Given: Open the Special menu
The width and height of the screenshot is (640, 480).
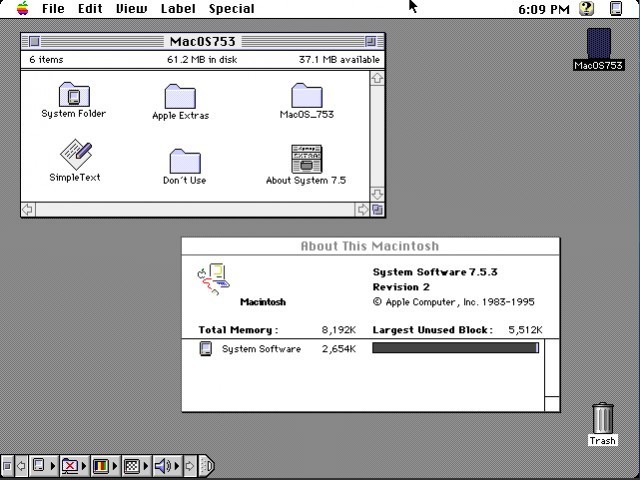Looking at the screenshot, I should pos(231,9).
